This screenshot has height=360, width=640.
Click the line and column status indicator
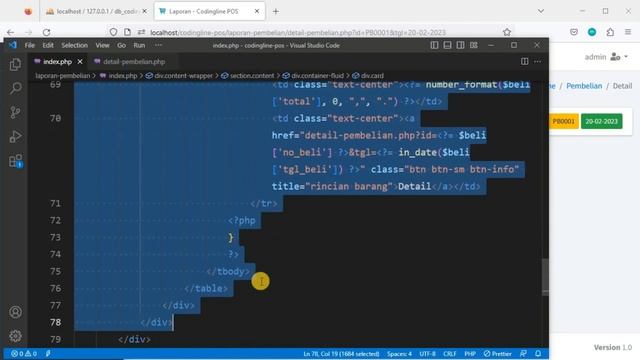tap(341, 354)
